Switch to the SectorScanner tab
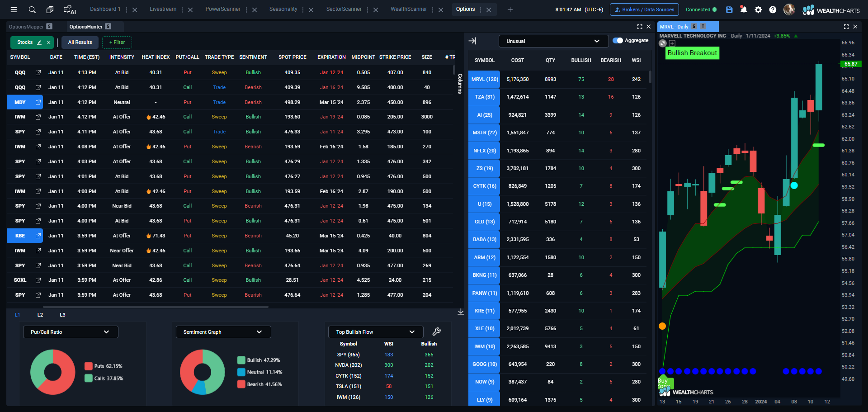This screenshot has width=868, height=412. [x=344, y=9]
